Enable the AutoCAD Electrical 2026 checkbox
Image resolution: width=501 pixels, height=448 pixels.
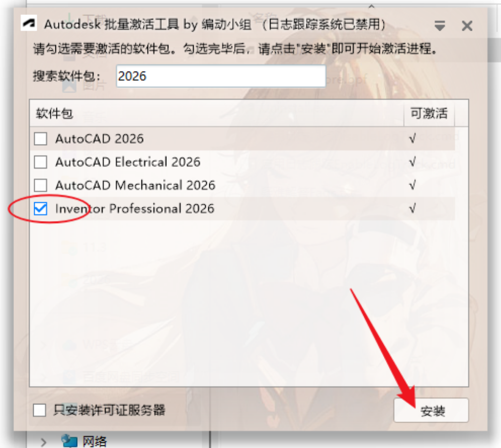coord(40,162)
